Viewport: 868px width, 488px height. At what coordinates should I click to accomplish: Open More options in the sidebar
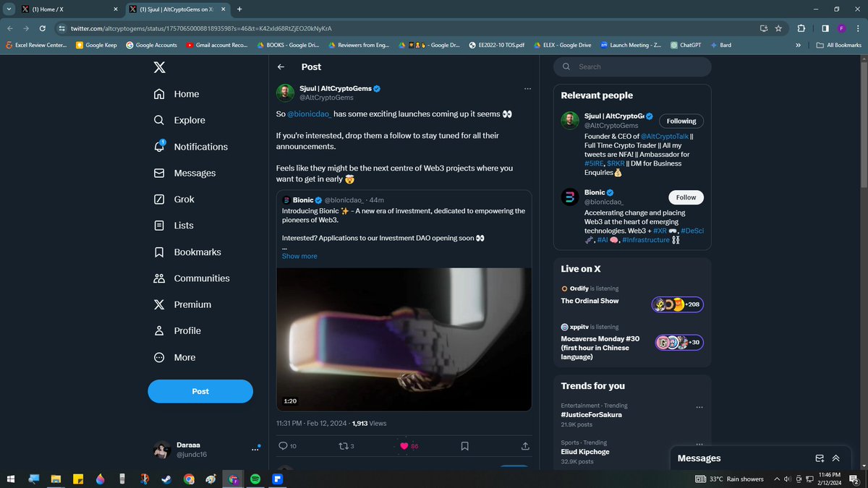point(174,357)
